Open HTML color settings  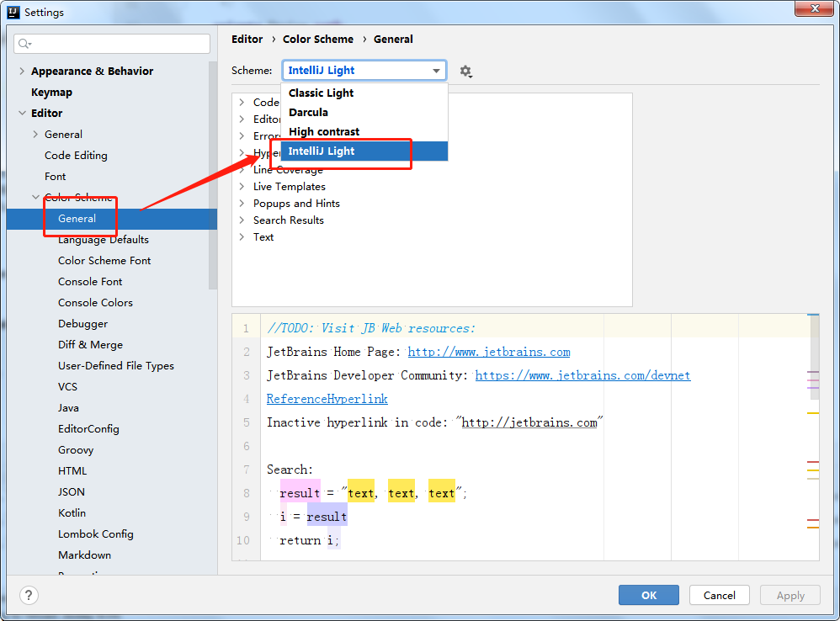click(72, 471)
